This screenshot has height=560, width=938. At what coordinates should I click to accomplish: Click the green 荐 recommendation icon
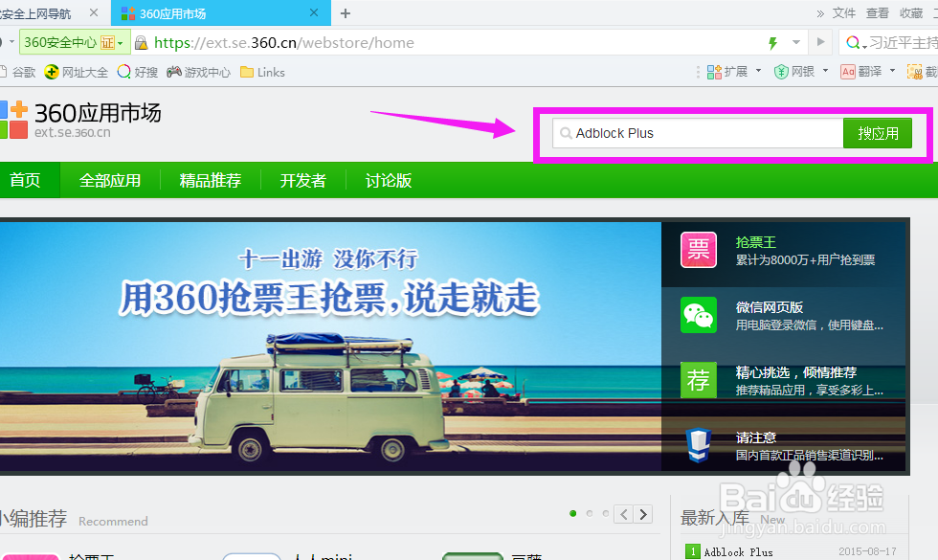coord(698,380)
